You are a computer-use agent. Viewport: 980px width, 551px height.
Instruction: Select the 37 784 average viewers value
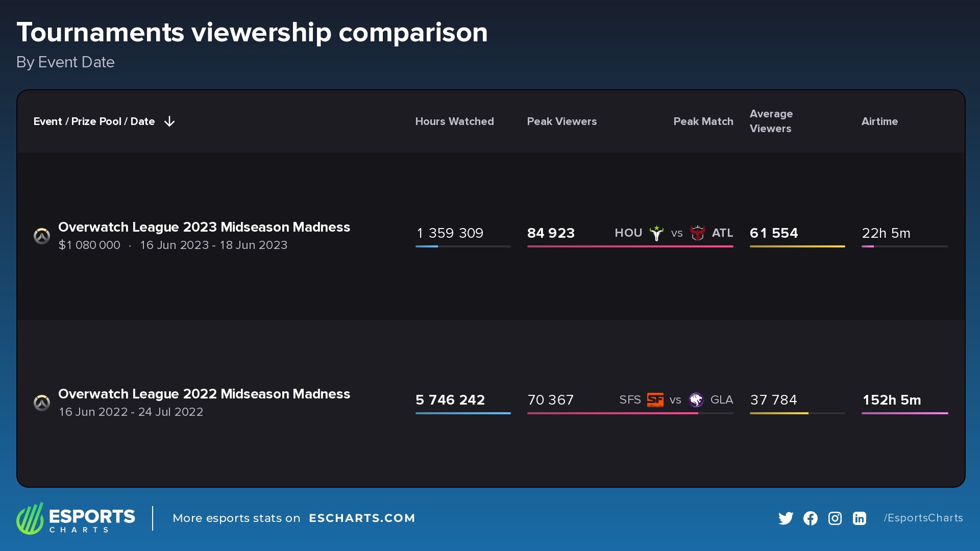pos(773,400)
